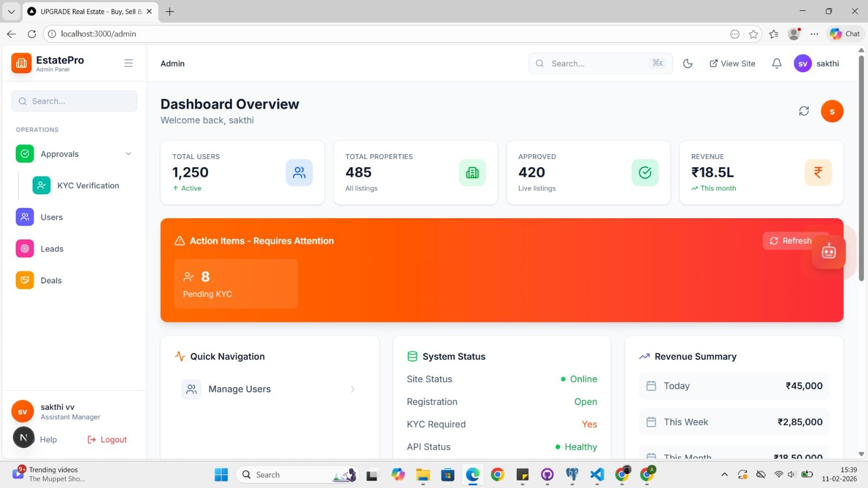Viewport: 868px width, 488px height.
Task: Click the Quick Navigation pulse icon
Action: 180,356
